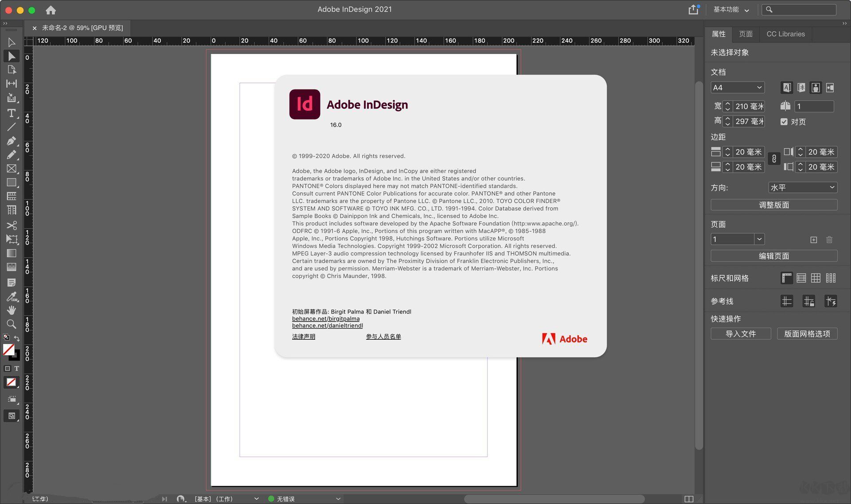The height and width of the screenshot is (504, 851).
Task: Open the 基本功能 workspace switcher
Action: click(731, 10)
